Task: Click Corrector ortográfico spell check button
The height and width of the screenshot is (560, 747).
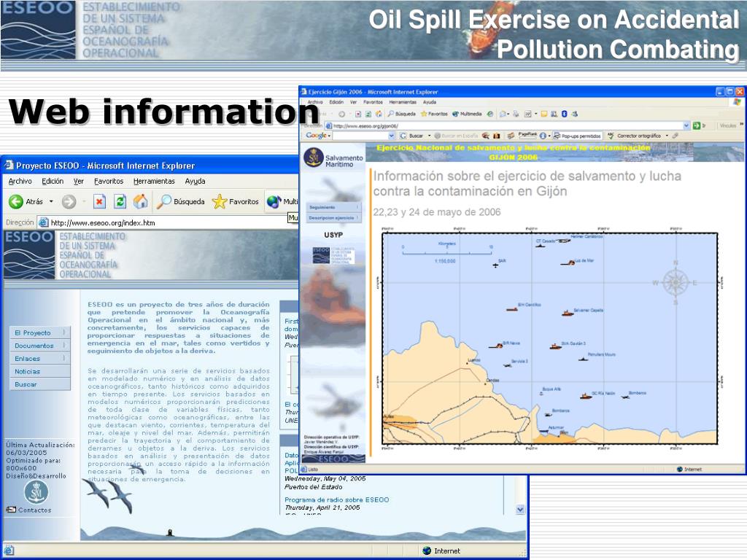Action: [635, 136]
